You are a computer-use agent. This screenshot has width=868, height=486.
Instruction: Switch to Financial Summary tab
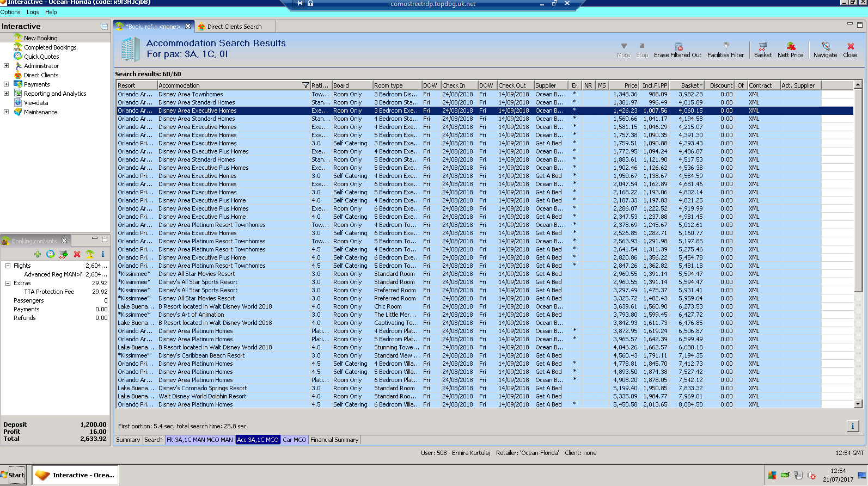[334, 440]
